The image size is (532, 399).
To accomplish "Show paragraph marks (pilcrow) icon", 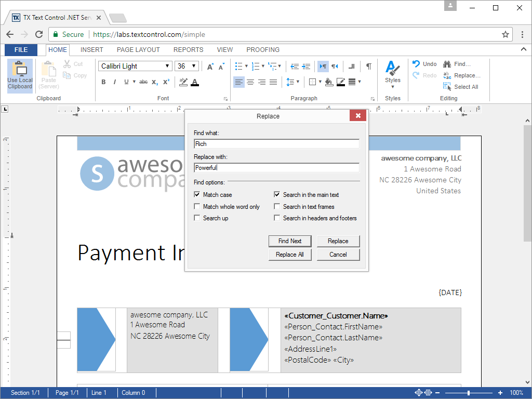I will [368, 66].
